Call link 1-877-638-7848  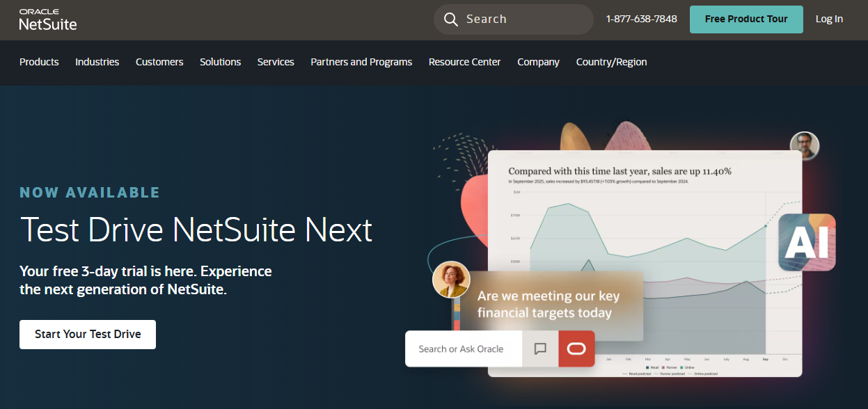(641, 19)
